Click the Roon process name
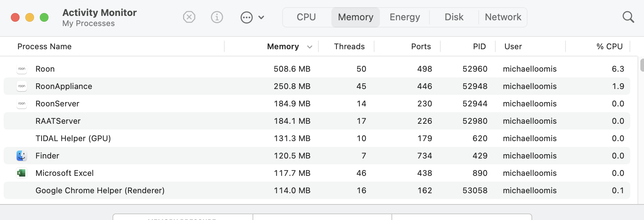The image size is (644, 220). pos(45,69)
